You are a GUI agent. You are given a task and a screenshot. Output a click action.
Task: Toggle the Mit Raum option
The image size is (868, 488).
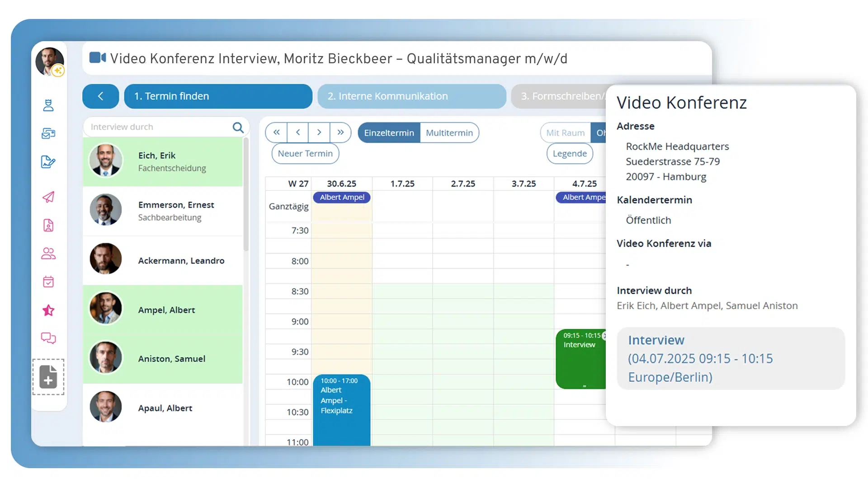pos(565,133)
